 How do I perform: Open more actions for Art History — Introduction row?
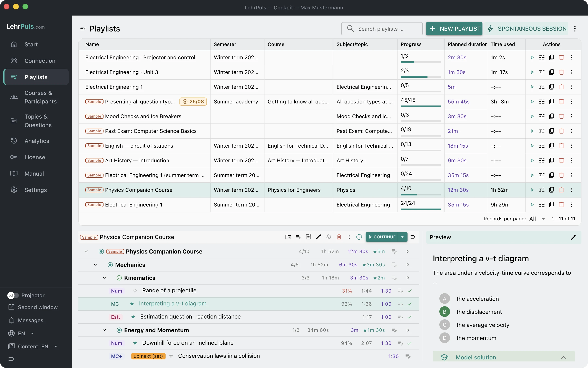tap(571, 160)
